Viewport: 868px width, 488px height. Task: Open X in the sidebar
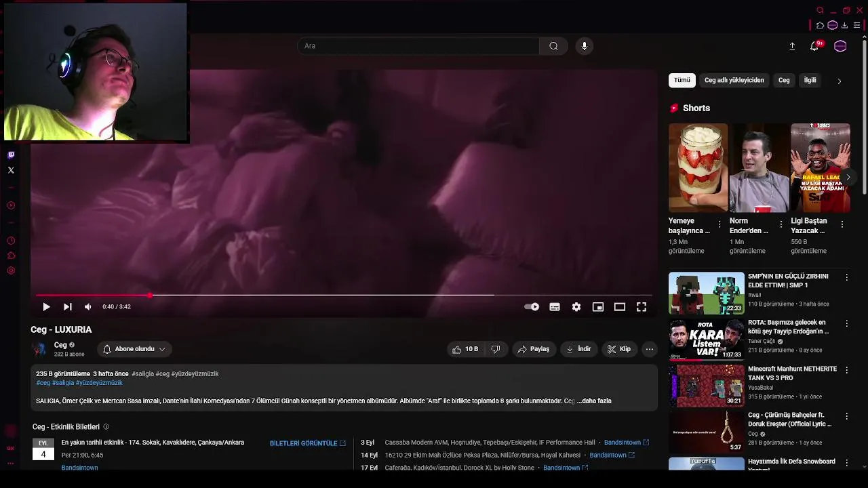[11, 170]
